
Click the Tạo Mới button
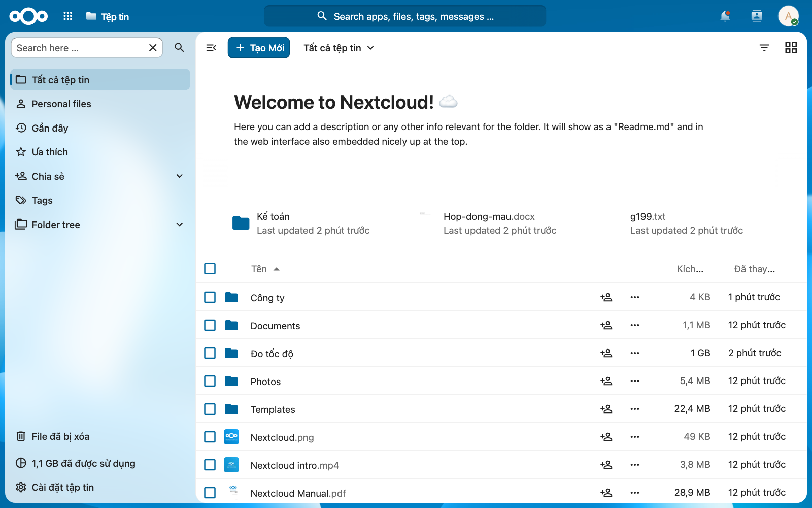(x=259, y=48)
